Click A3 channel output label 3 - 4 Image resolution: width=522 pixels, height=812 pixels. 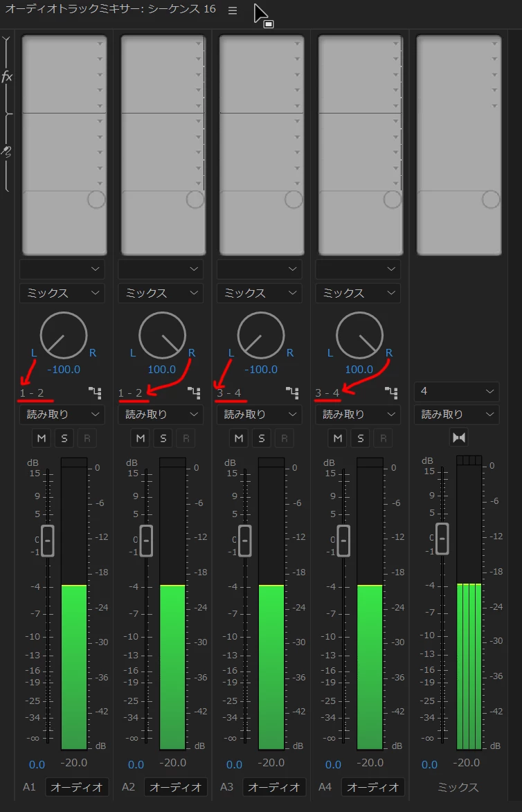click(229, 393)
